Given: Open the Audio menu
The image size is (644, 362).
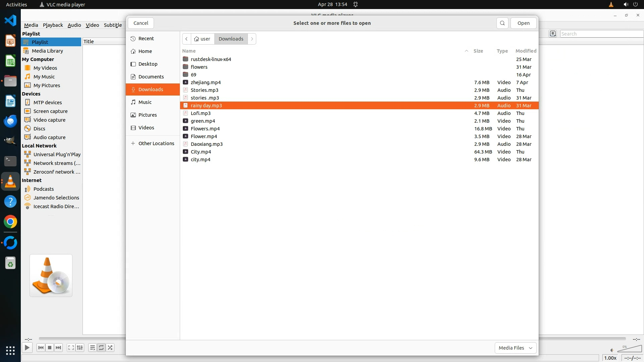Looking at the screenshot, I should [x=74, y=25].
